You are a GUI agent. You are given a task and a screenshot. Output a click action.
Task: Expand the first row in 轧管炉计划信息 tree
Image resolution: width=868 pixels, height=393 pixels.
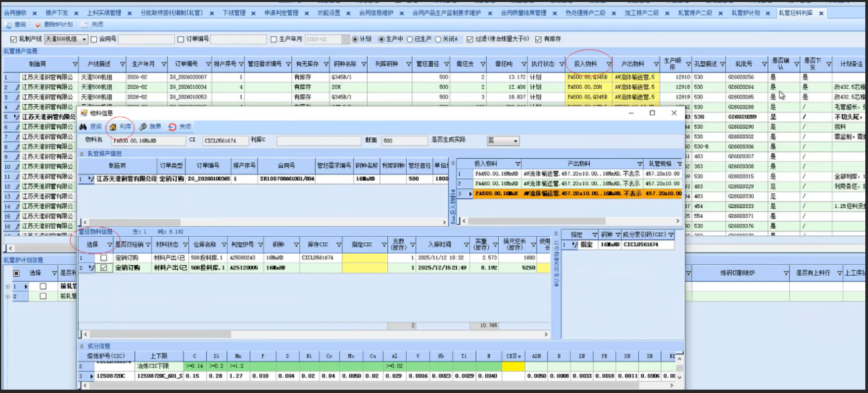point(7,286)
